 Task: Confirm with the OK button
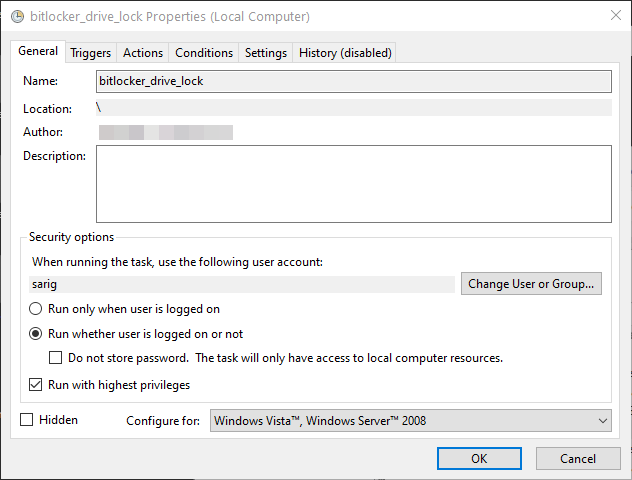pos(479,459)
